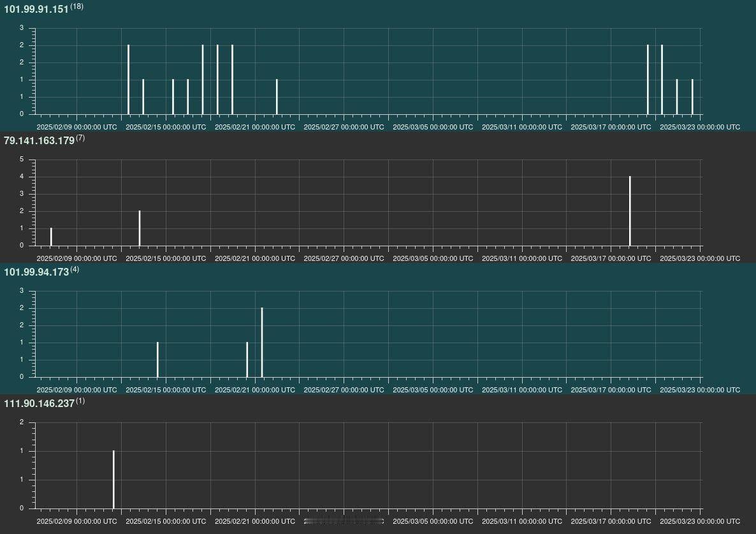756x534 pixels.
Task: Click y-axis value 0 in 111.90.146.237 chart
Action: pos(21,508)
